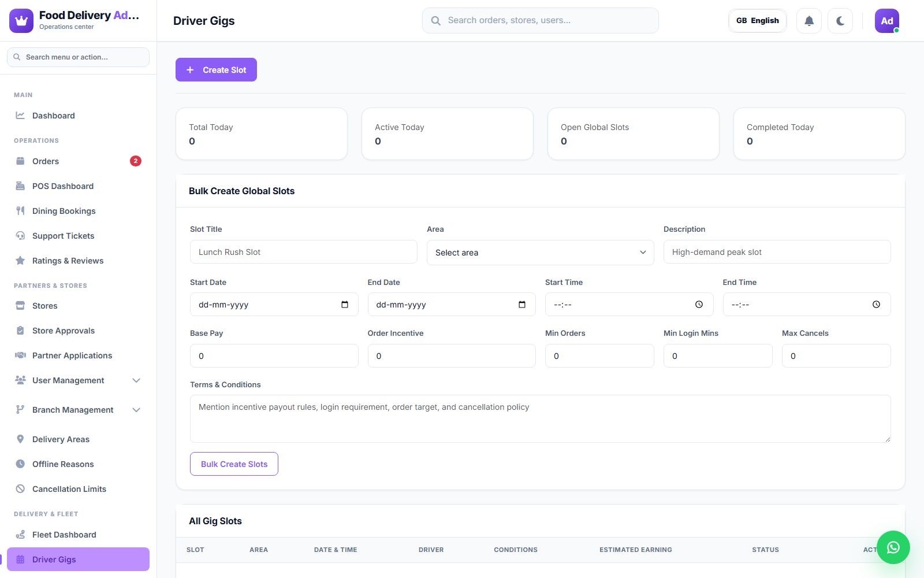Click the Orders box icon
The image size is (924, 578).
(20, 161)
